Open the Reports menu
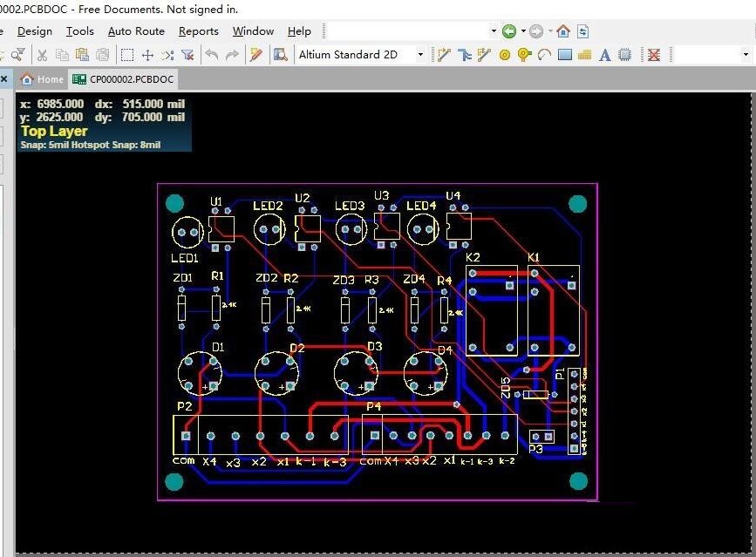Image resolution: width=756 pixels, height=557 pixels. coord(199,31)
